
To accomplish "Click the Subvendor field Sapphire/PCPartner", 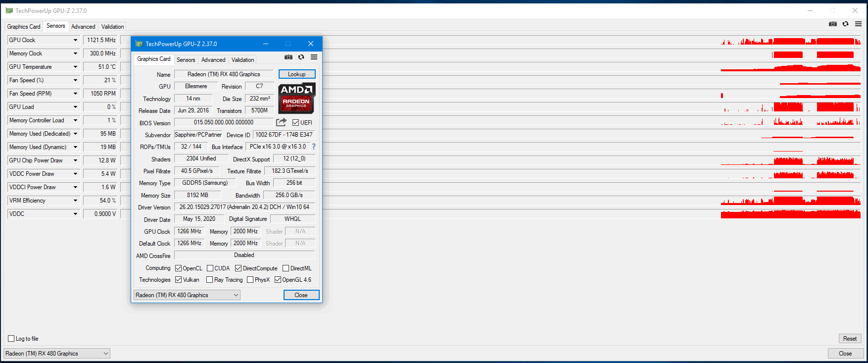I will (198, 135).
